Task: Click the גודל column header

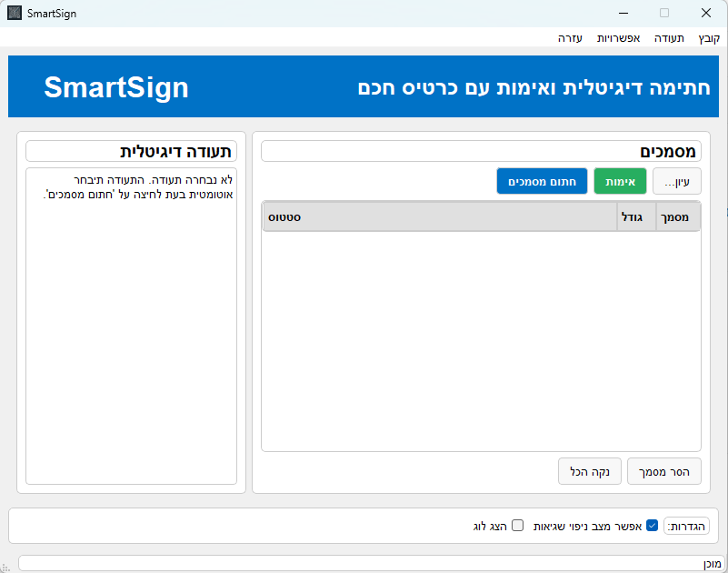Action: (636, 216)
